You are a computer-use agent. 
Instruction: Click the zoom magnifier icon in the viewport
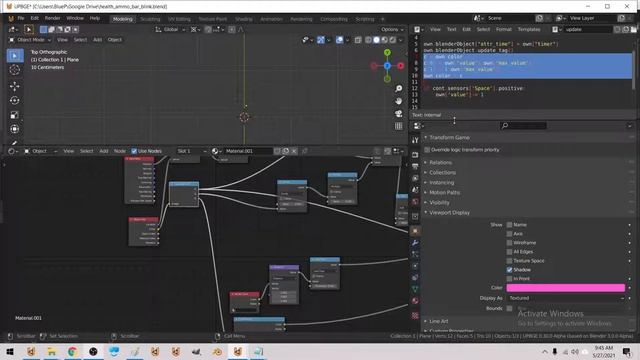coord(399,89)
